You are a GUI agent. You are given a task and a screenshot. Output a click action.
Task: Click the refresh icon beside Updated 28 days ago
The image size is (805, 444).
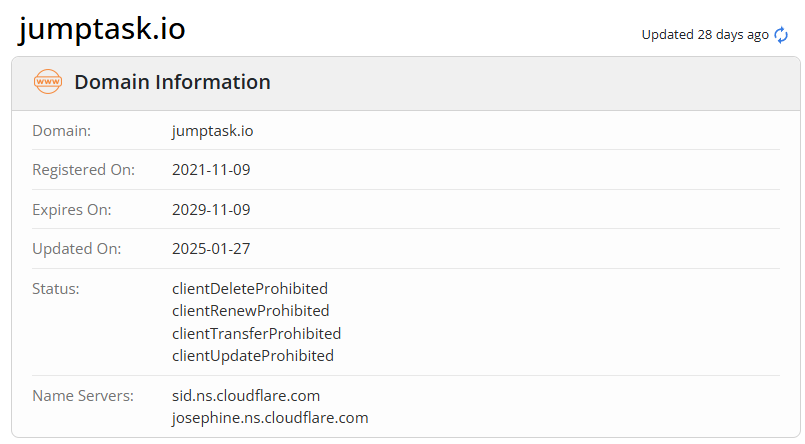[781, 35]
